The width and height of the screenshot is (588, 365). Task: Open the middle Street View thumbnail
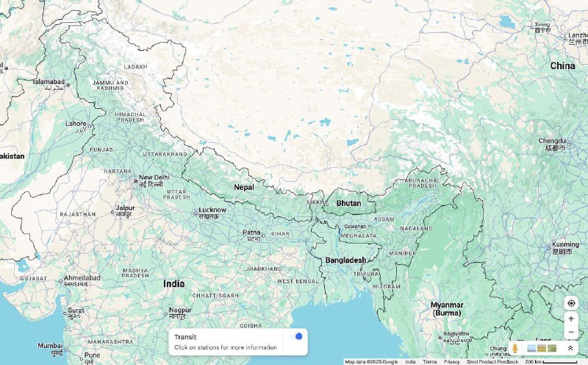542,349
